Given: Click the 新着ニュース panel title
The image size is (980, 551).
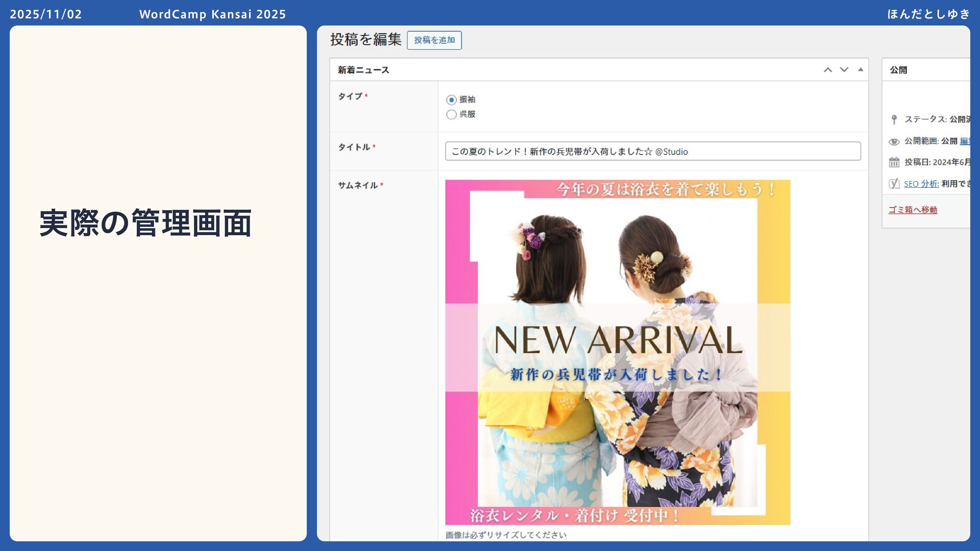Looking at the screenshot, I should coord(363,70).
